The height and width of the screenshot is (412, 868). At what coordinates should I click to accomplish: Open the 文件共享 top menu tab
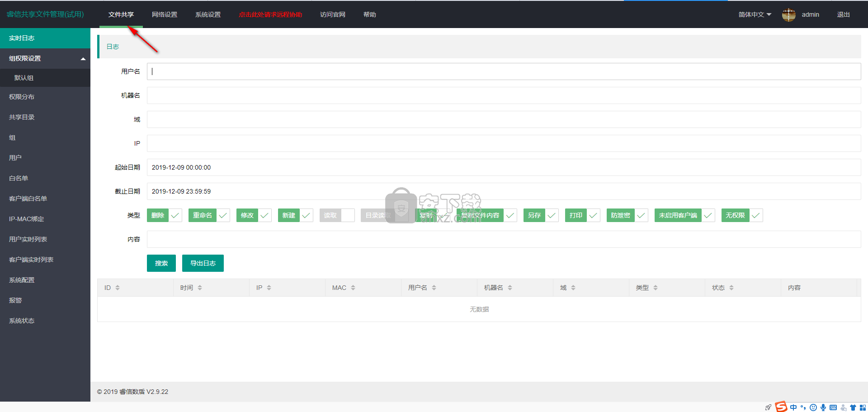tap(121, 14)
